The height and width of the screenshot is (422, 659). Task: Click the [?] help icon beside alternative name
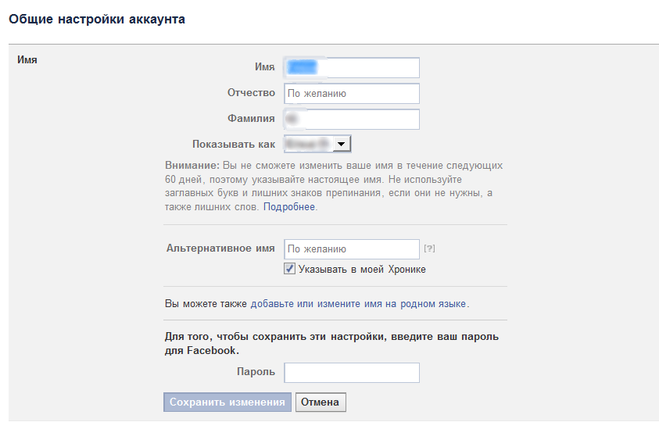click(x=429, y=248)
